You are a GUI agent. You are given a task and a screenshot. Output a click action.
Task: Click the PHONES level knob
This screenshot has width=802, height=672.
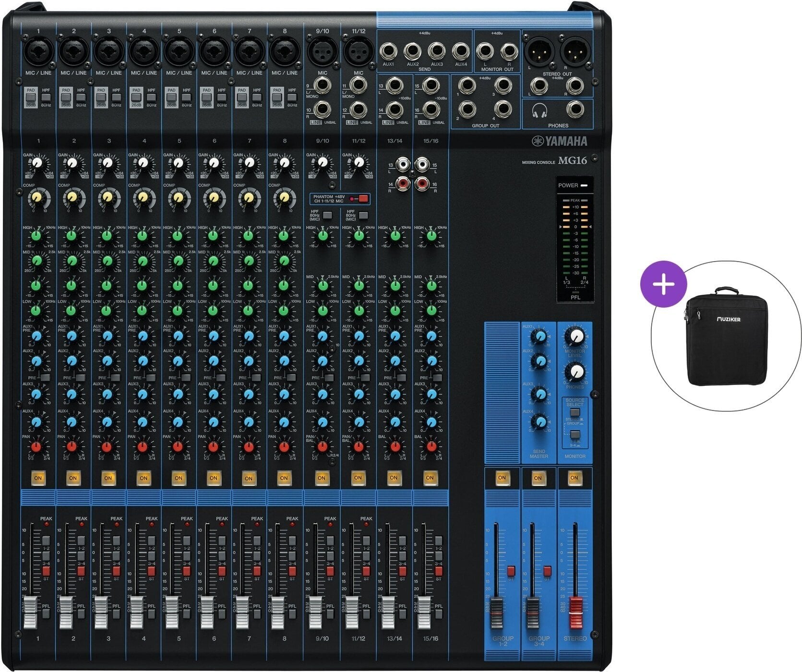click(x=575, y=372)
